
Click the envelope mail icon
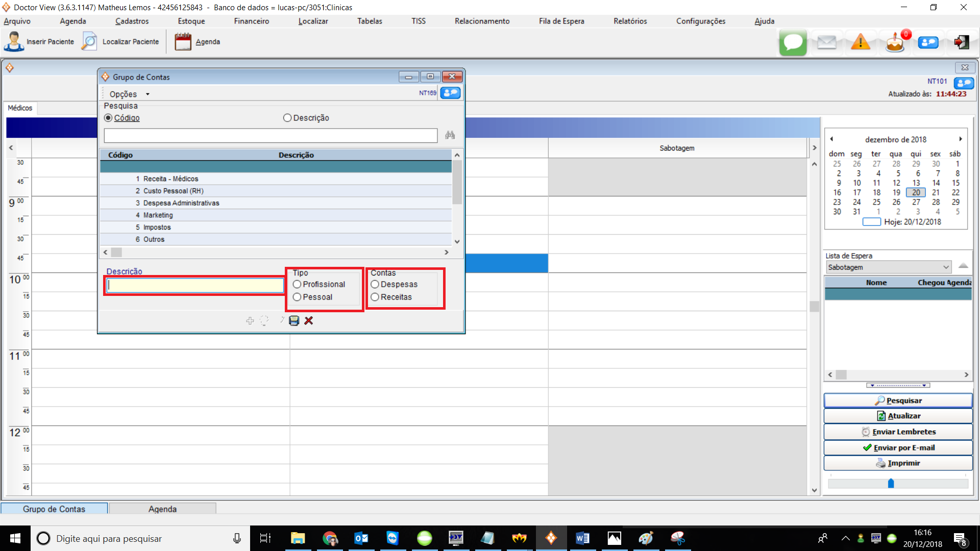click(x=826, y=42)
